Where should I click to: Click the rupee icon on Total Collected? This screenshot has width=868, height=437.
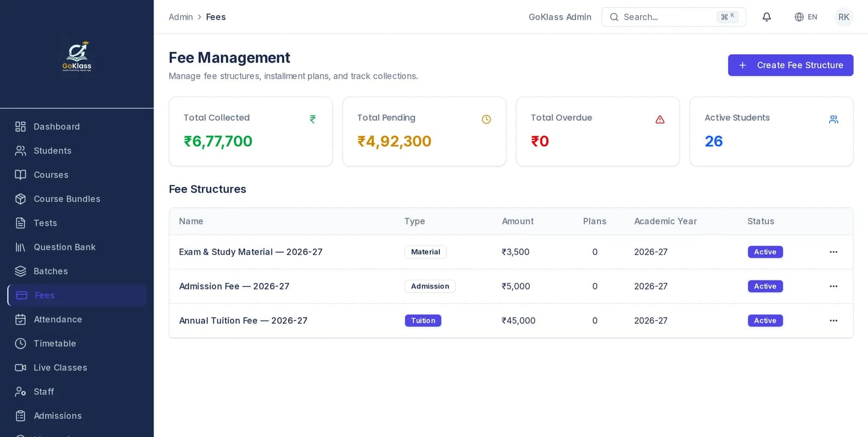click(x=312, y=119)
